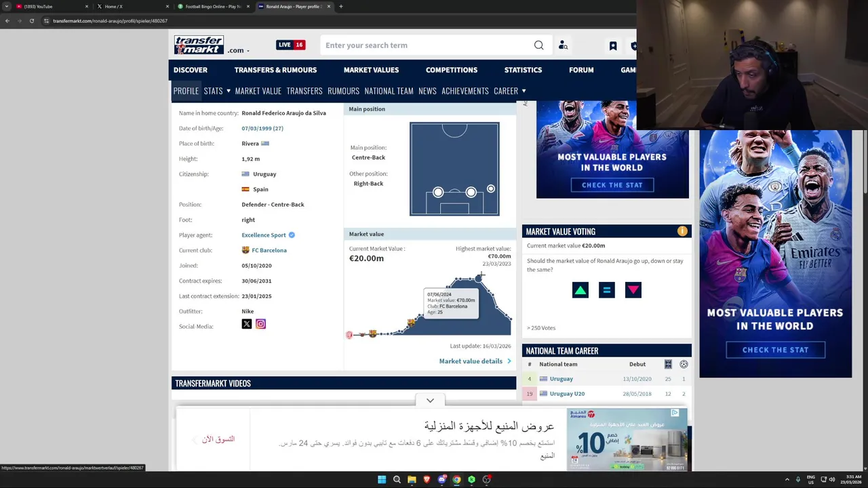Open Uruguay national team link
This screenshot has height=488, width=868.
click(x=561, y=379)
